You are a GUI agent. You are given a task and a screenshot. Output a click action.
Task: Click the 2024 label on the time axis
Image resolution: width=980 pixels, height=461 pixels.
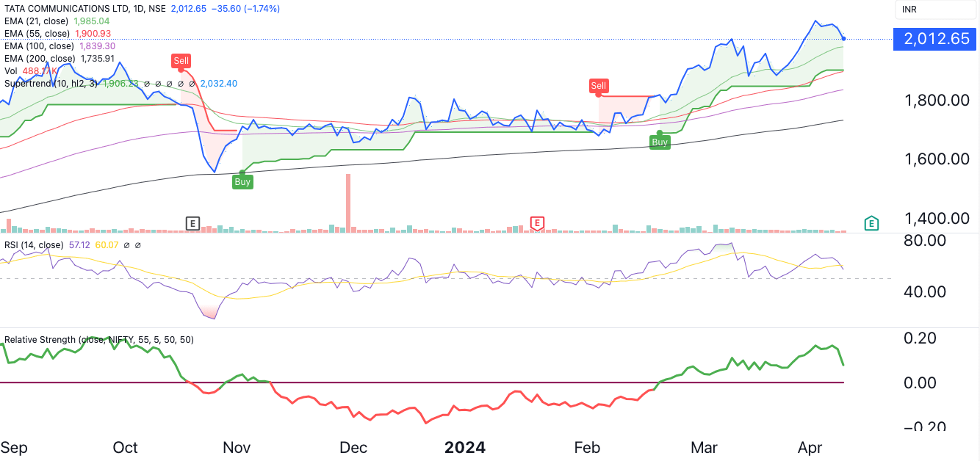pos(464,448)
